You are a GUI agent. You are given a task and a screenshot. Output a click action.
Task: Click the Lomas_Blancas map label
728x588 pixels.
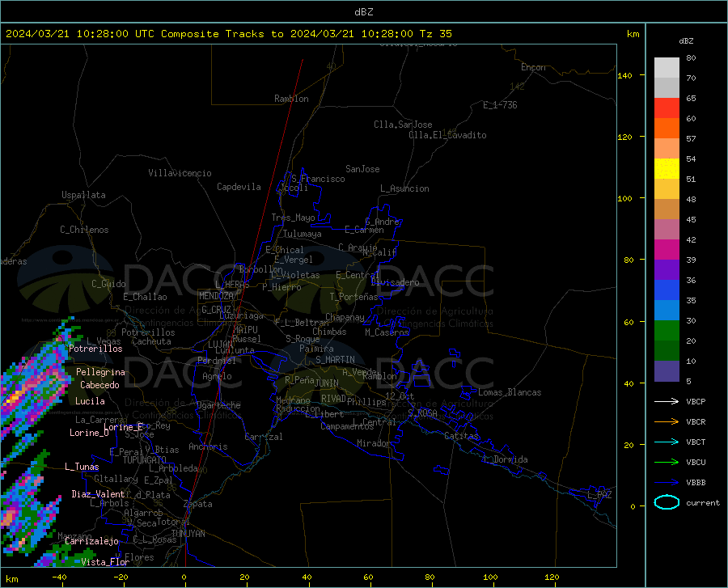510,392
